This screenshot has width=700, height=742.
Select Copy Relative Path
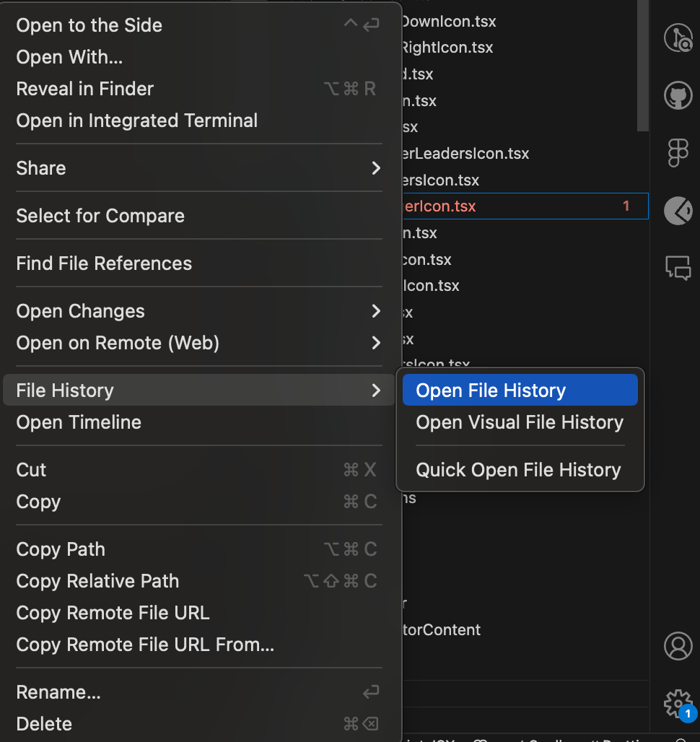97,581
